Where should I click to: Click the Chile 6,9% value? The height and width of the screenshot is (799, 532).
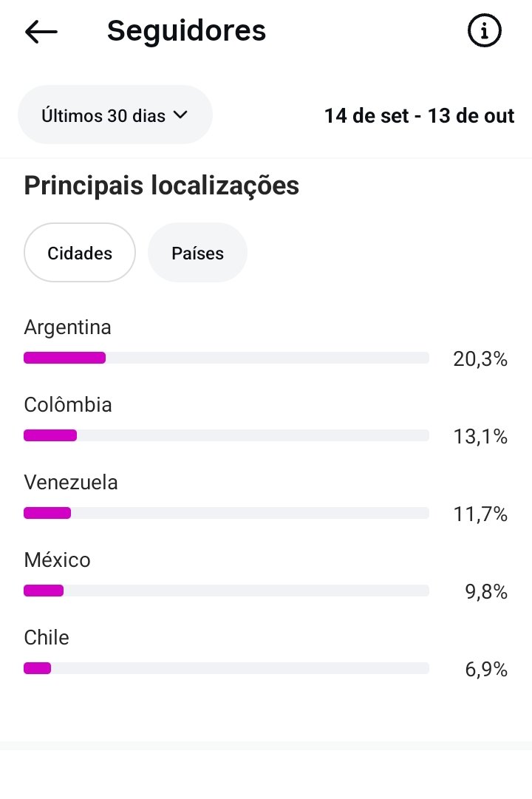[x=486, y=670]
